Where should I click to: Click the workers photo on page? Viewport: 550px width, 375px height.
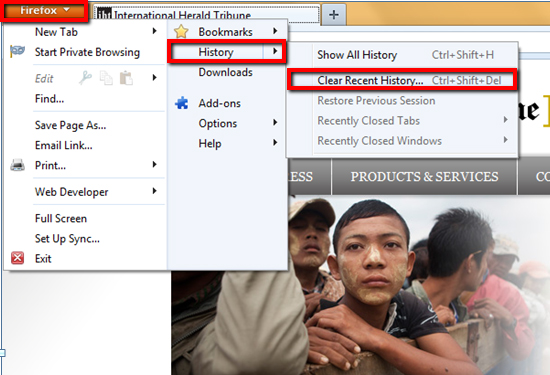361,285
